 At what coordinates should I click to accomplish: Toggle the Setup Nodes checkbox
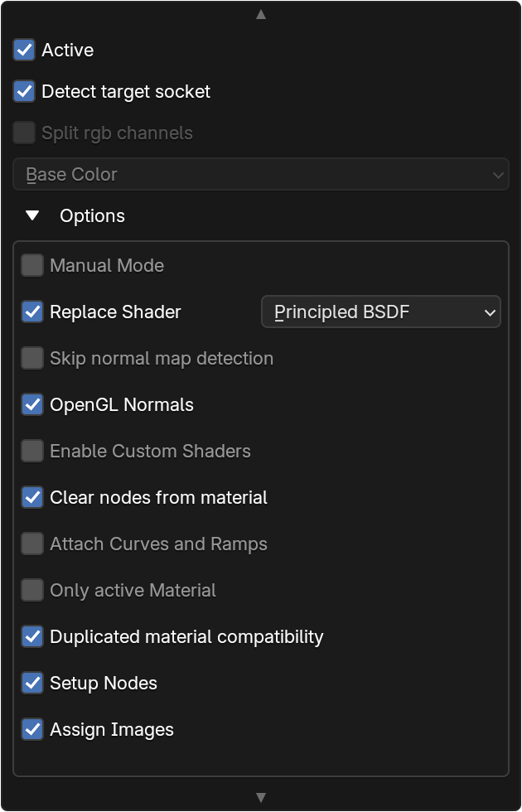coord(32,683)
